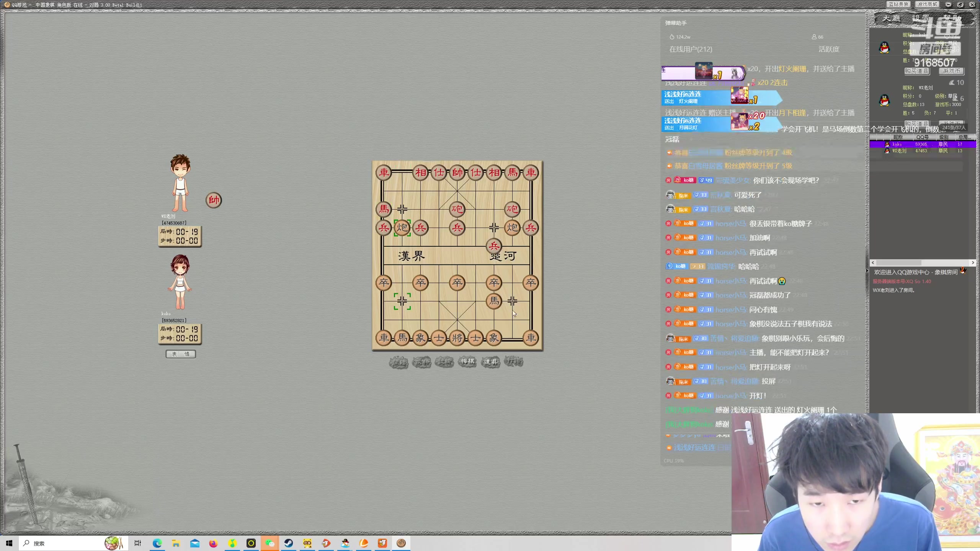Viewport: 980px width, 551px height.
Task: Click the 開始 start game stone button
Action: point(399,362)
